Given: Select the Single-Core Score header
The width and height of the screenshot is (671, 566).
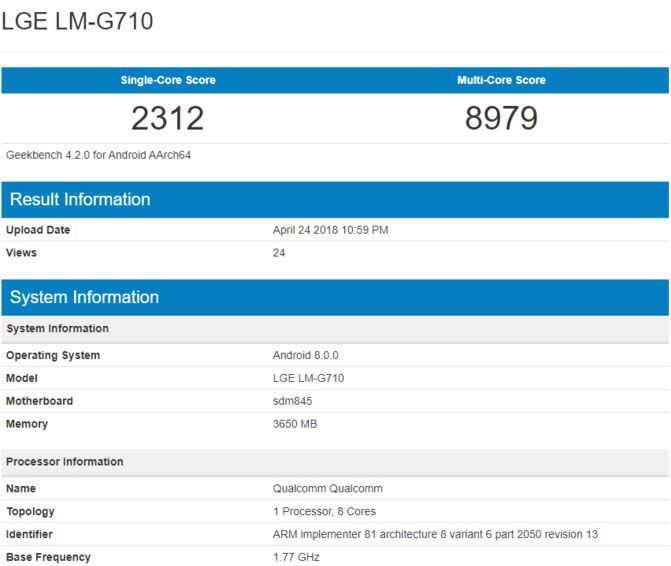Looking at the screenshot, I should [x=168, y=80].
